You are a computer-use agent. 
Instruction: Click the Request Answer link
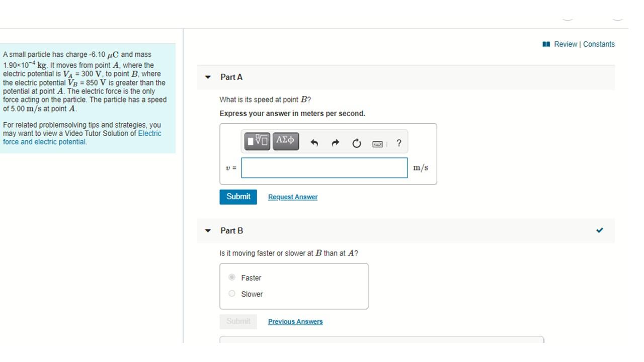(292, 197)
